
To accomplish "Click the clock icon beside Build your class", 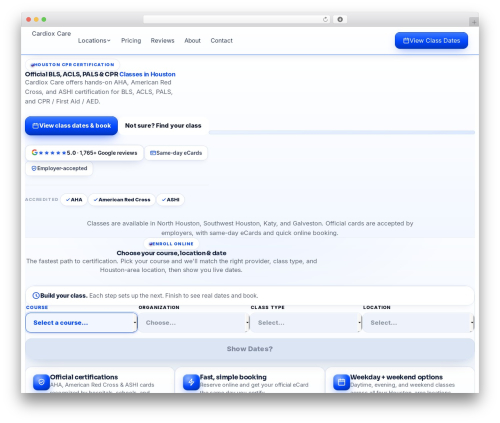I will click(x=36, y=296).
